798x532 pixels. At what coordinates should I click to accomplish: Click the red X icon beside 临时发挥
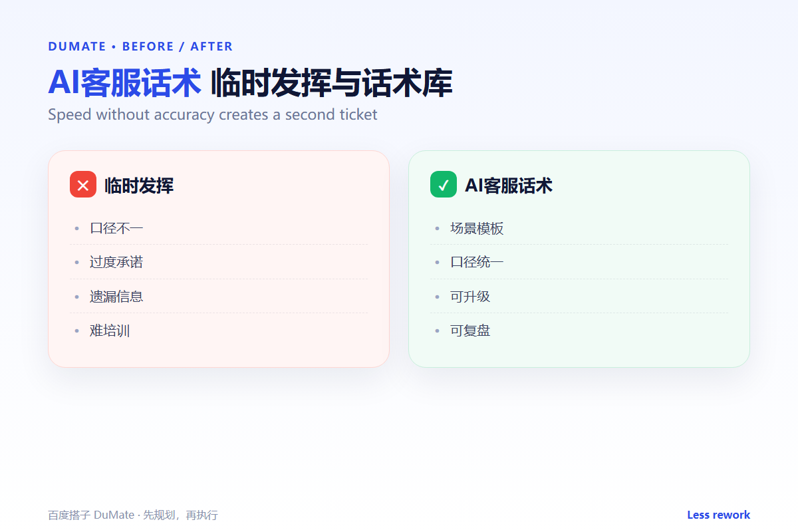[83, 184]
